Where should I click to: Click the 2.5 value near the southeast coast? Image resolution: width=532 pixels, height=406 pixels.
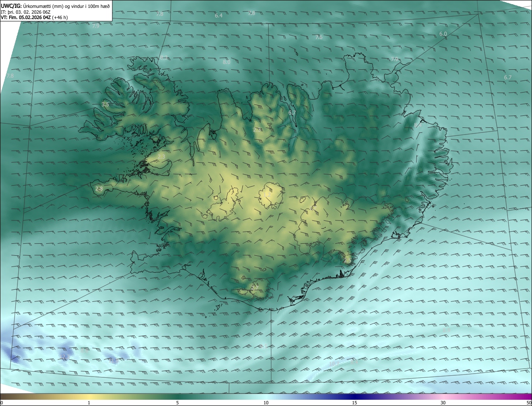347,260
